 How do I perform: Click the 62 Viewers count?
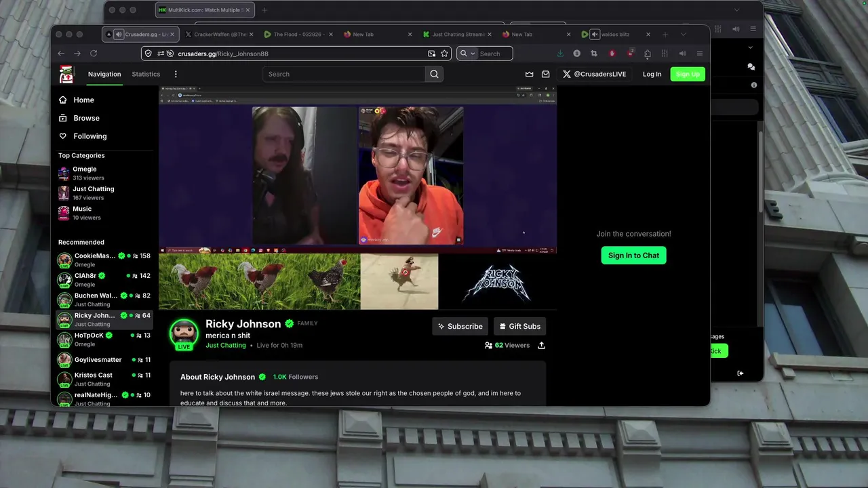[507, 345]
